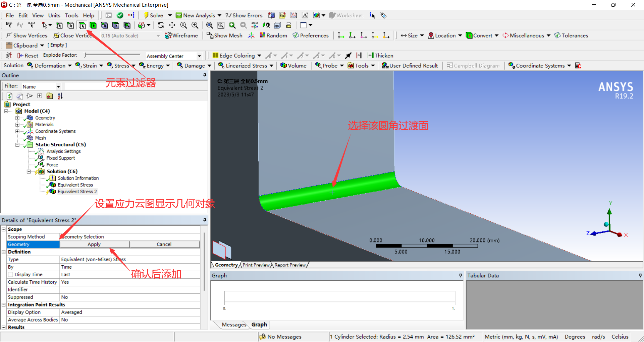Expand the Coordinate Systems tree node
The width and height of the screenshot is (644, 342).
17,131
